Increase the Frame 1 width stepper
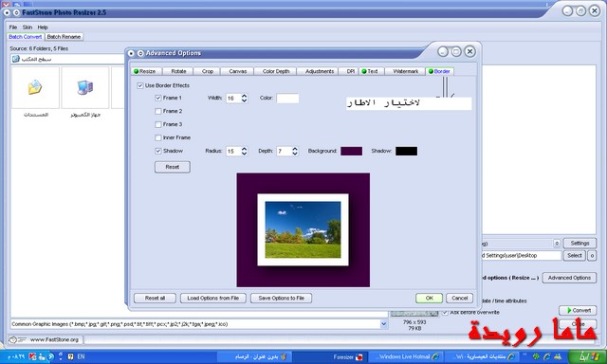 click(x=245, y=96)
